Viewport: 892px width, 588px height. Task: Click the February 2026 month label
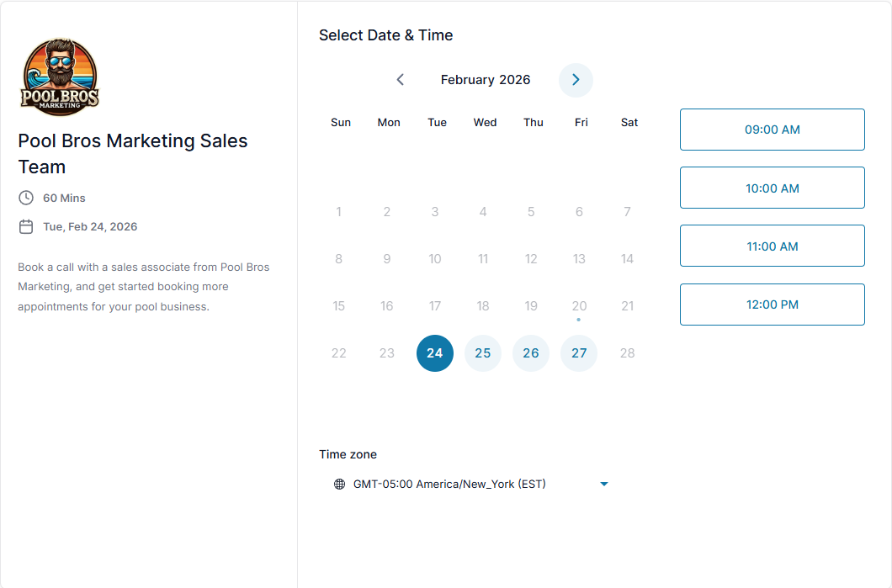tap(486, 80)
